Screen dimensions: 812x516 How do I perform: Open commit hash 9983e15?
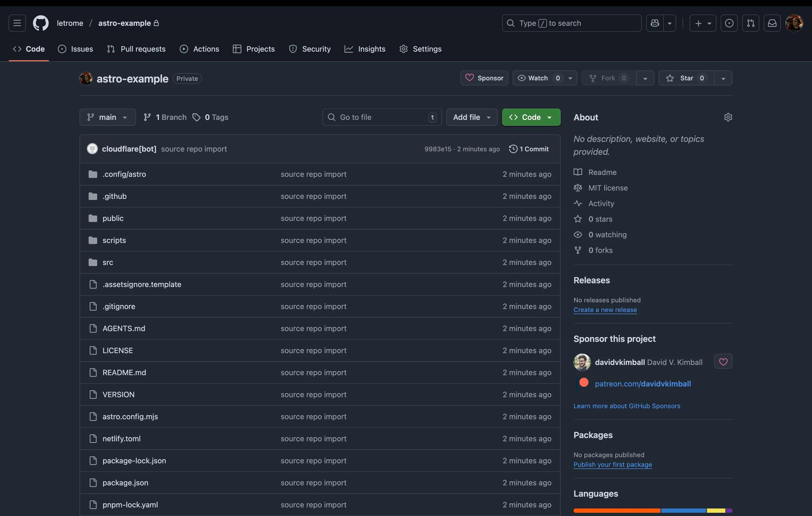(438, 149)
